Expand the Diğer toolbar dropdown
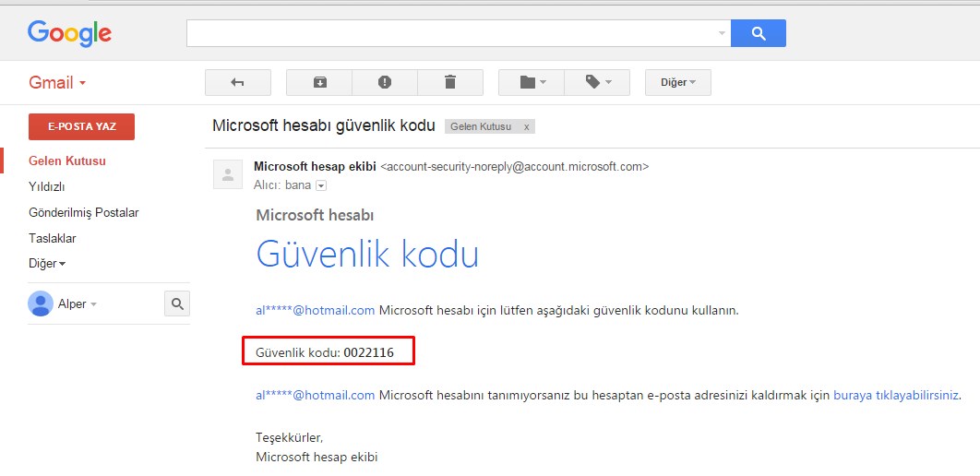The height and width of the screenshot is (476, 980). click(x=677, y=82)
